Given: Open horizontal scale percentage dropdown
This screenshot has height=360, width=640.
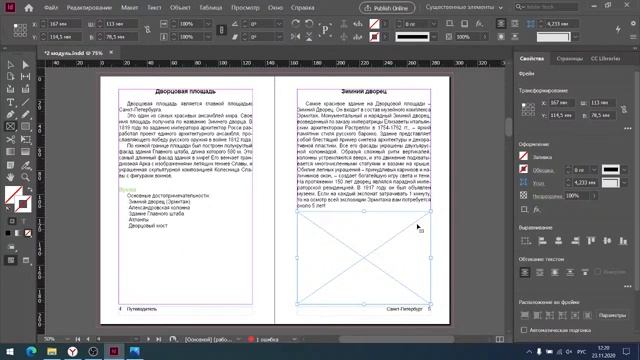Looking at the screenshot, I should click(208, 24).
